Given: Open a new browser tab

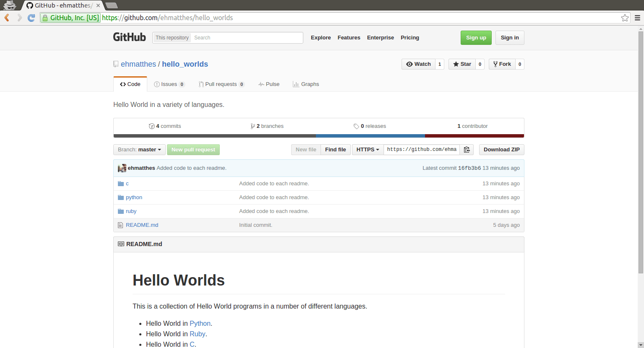Looking at the screenshot, I should pos(111,5).
